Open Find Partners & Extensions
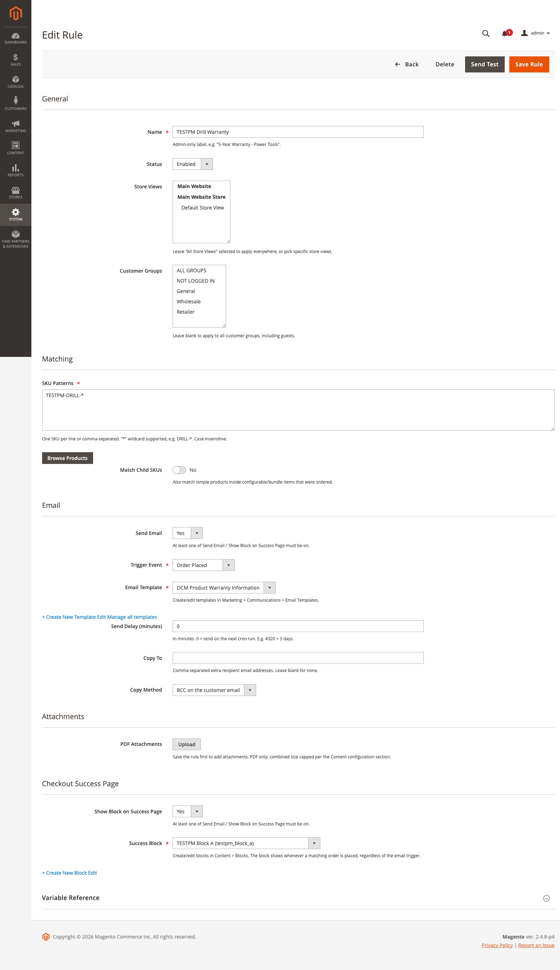This screenshot has height=970, width=560. tap(15, 239)
